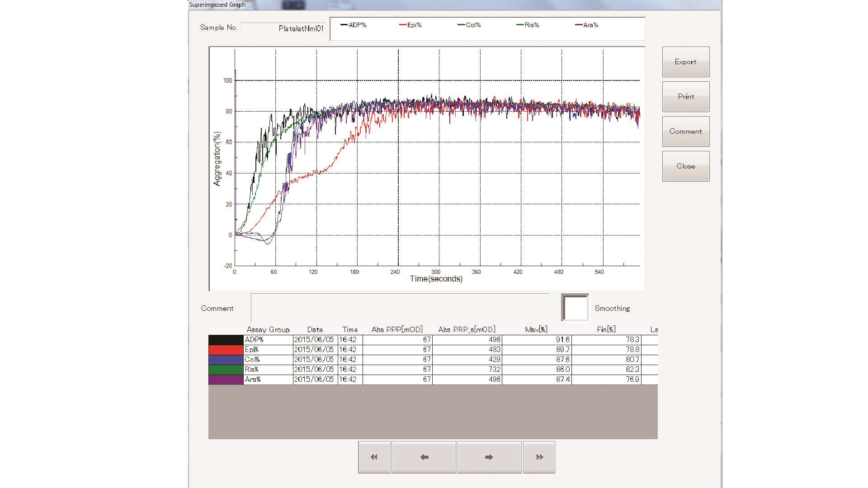Viewport: 868px width, 488px height.
Task: Jump to last record with double-right arrow
Action: (x=539, y=457)
